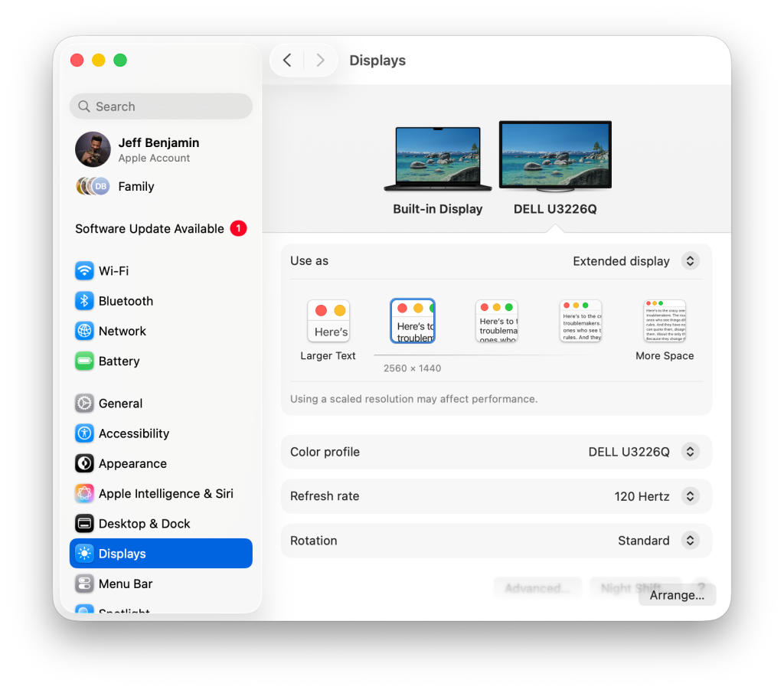Select the fourth resolution thumbnail

click(580, 321)
